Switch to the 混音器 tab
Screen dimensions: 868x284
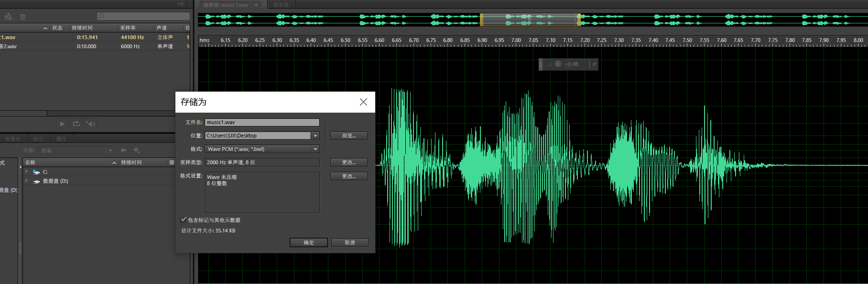[281, 5]
